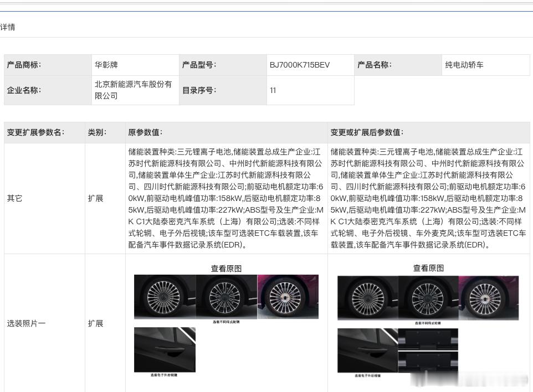Click the 选装电子外后视镜 caption in changed column
The height and width of the screenshot is (392, 533).
(x=367, y=376)
